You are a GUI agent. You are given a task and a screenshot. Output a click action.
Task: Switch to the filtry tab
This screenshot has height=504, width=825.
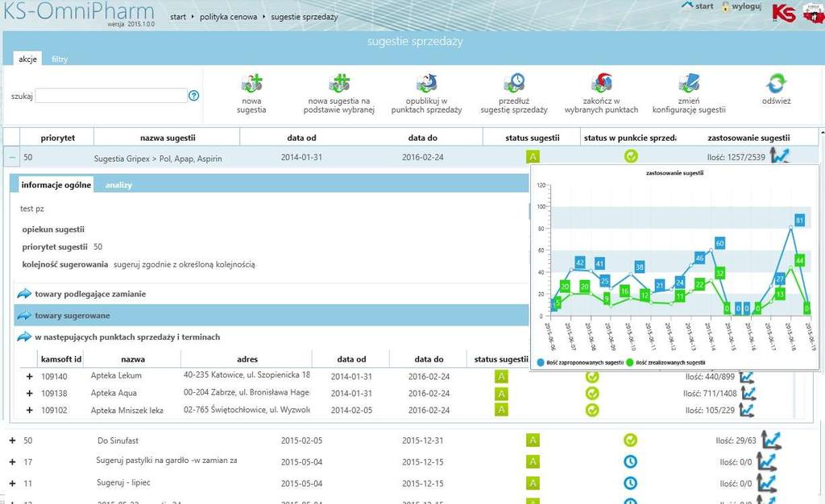[x=60, y=60]
